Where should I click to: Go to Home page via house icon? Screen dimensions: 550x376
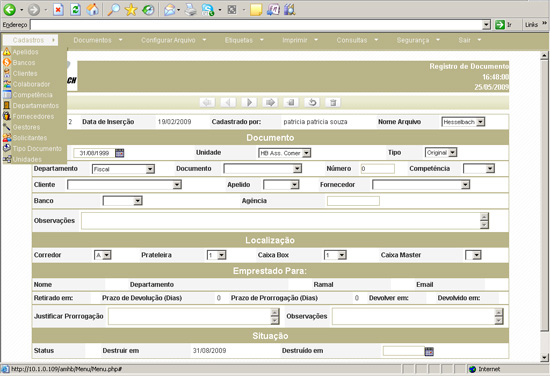tap(93, 9)
